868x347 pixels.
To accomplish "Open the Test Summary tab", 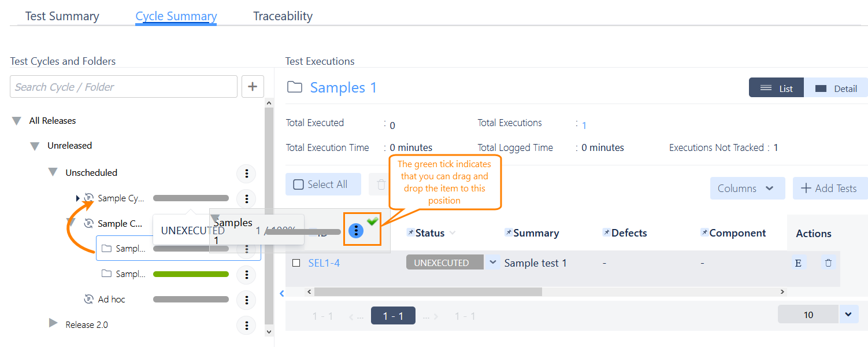I will pos(62,16).
